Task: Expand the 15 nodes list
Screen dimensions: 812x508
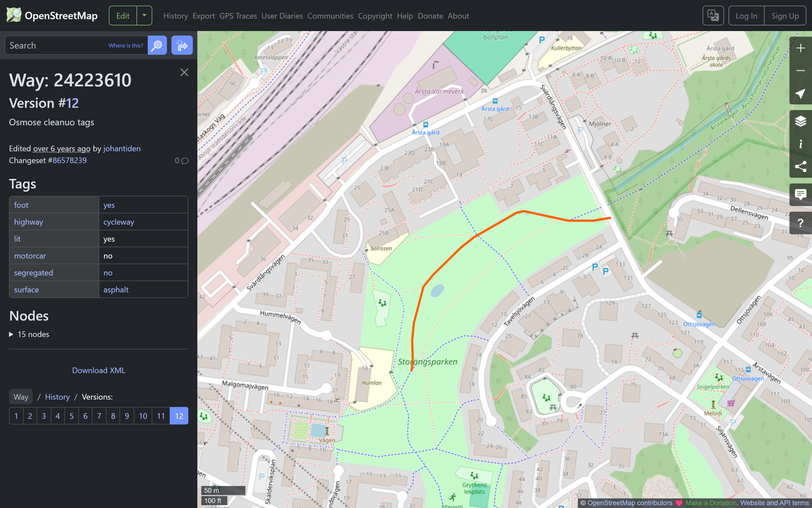Action: (29, 334)
